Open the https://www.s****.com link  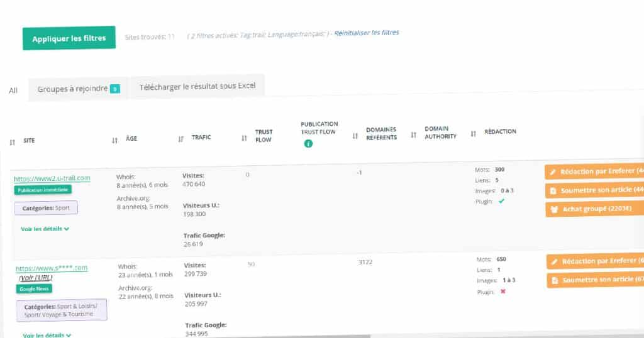(x=52, y=268)
